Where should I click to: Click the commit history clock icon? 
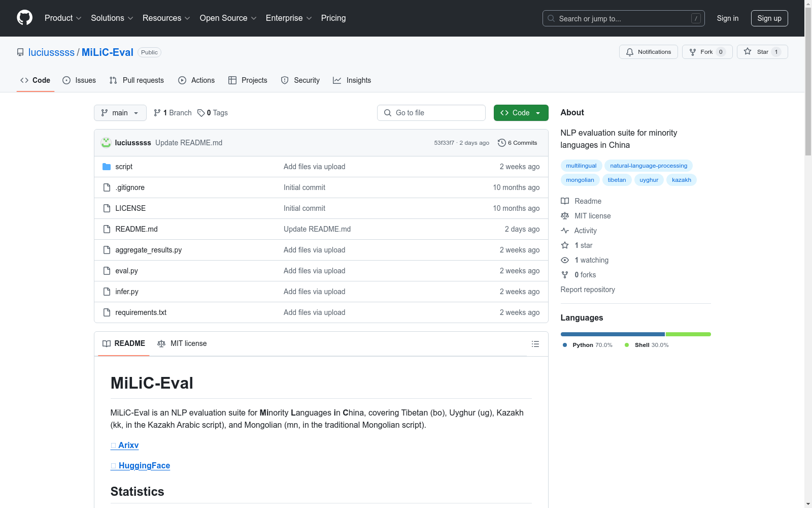coord(501,143)
